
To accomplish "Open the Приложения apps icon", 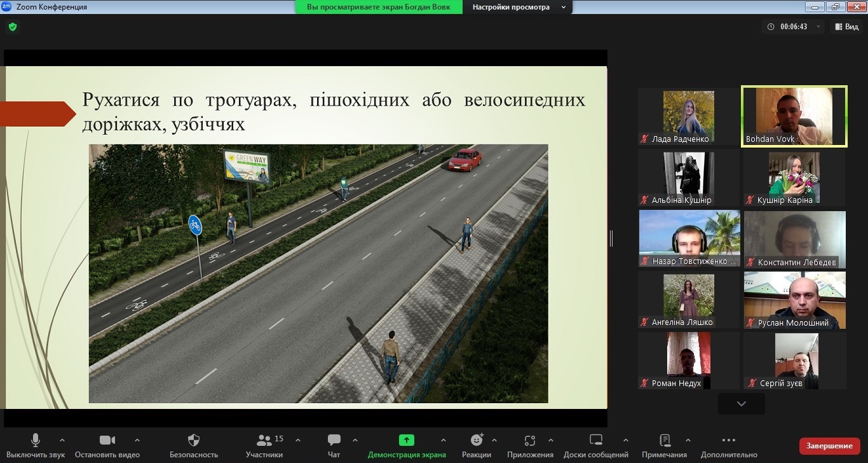I will point(530,440).
